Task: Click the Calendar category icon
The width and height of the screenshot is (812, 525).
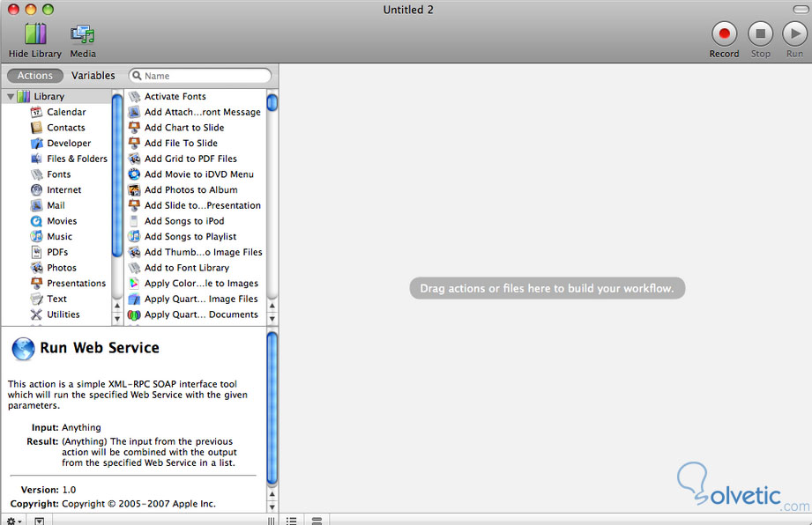Action: (x=36, y=112)
